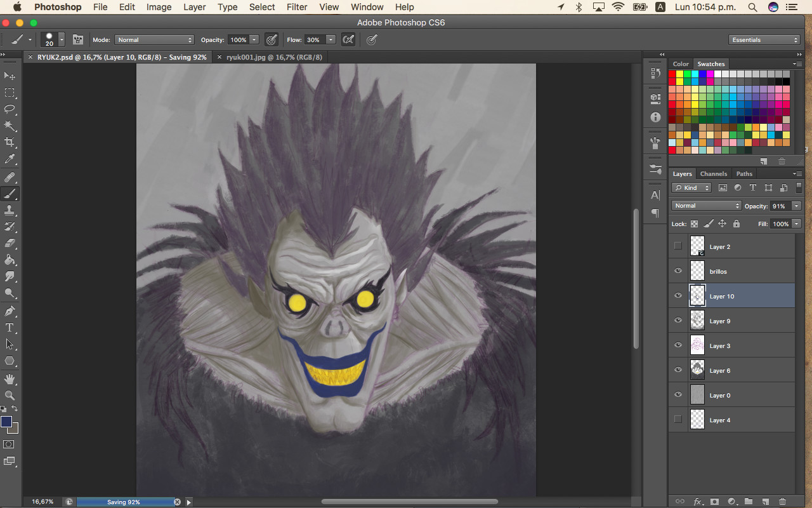The height and width of the screenshot is (508, 812).
Task: Open the Essentials workspace dropdown
Action: coord(764,39)
